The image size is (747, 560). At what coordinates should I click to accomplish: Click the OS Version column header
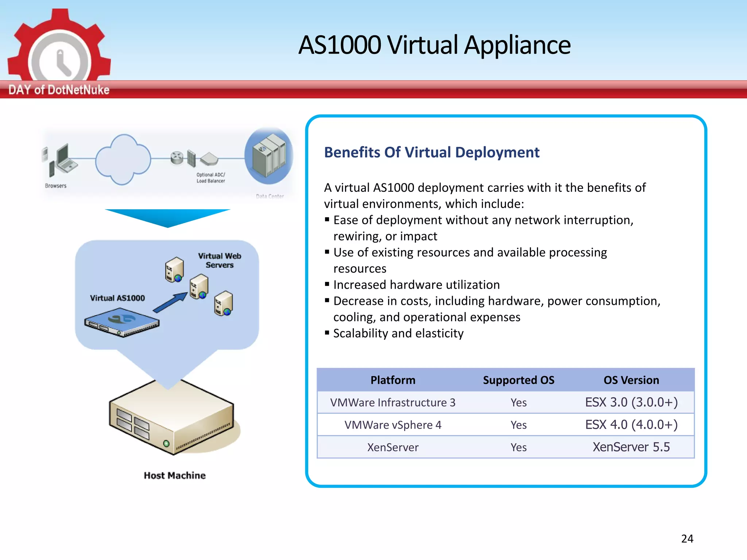631,380
